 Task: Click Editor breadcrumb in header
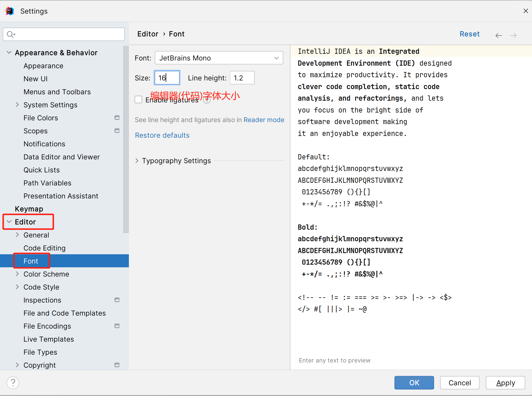[148, 34]
